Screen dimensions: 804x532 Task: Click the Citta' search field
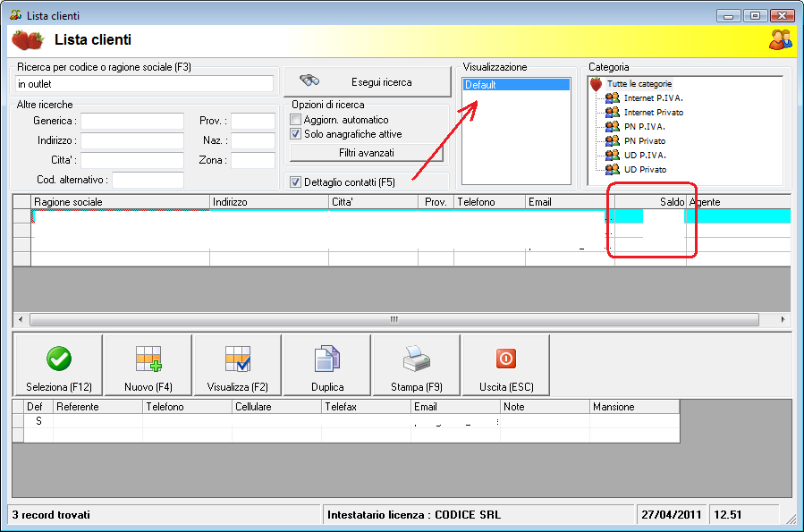point(132,160)
